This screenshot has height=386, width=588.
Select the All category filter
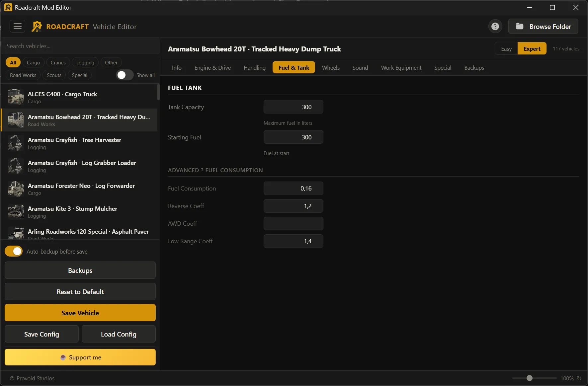point(13,62)
